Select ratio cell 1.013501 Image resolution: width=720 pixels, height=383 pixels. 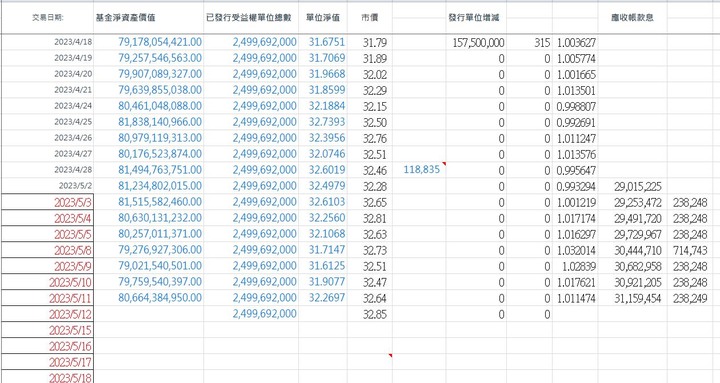pyautogui.click(x=576, y=90)
